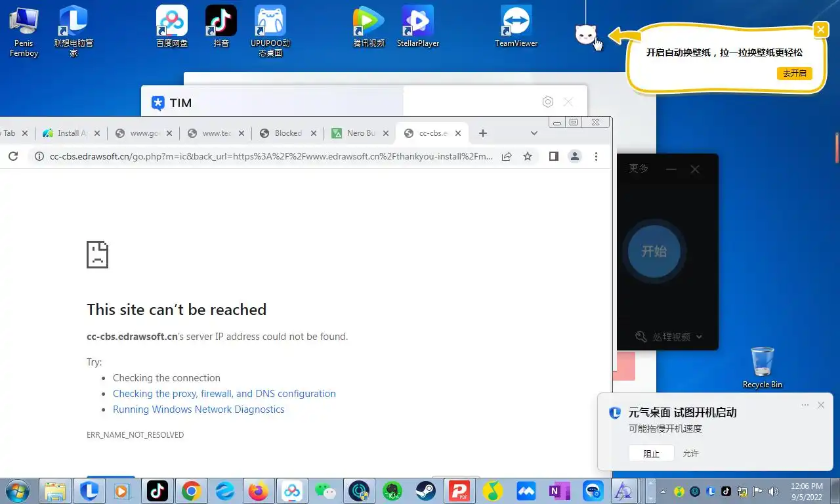
Task: Open the Lenovo PC Manager desktop shortcut
Action: tap(73, 31)
